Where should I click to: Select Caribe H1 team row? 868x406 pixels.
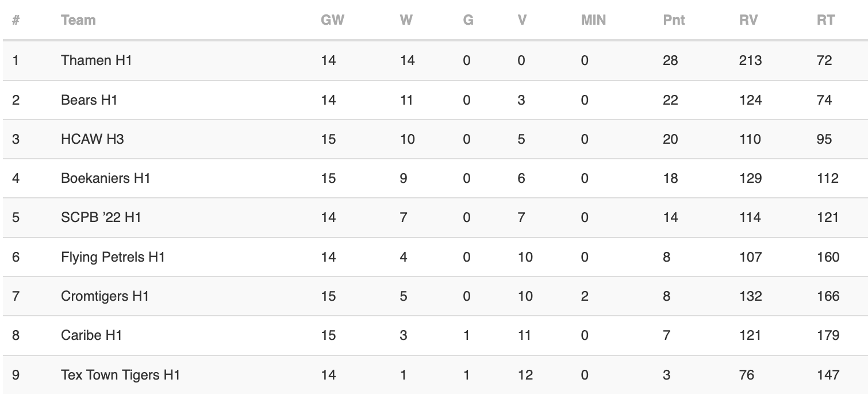[x=435, y=335]
